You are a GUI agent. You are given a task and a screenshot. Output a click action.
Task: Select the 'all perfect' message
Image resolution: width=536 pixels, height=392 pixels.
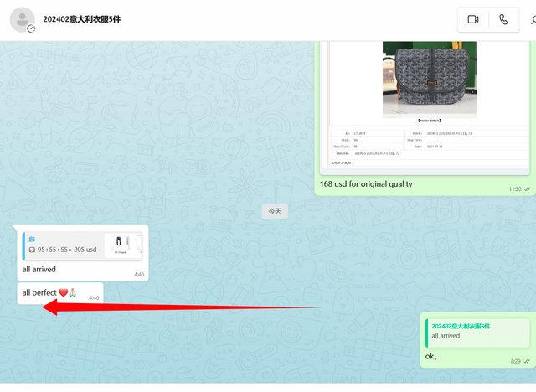click(x=60, y=293)
